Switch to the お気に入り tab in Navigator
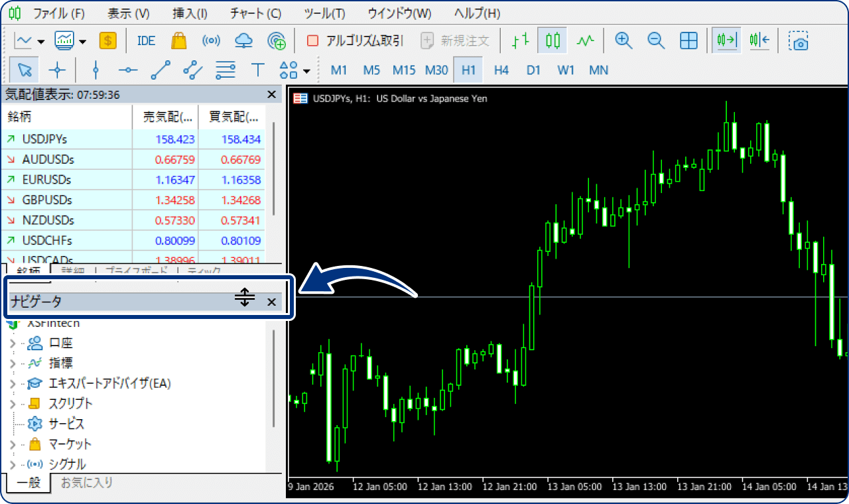This screenshot has height=504, width=849. [87, 482]
